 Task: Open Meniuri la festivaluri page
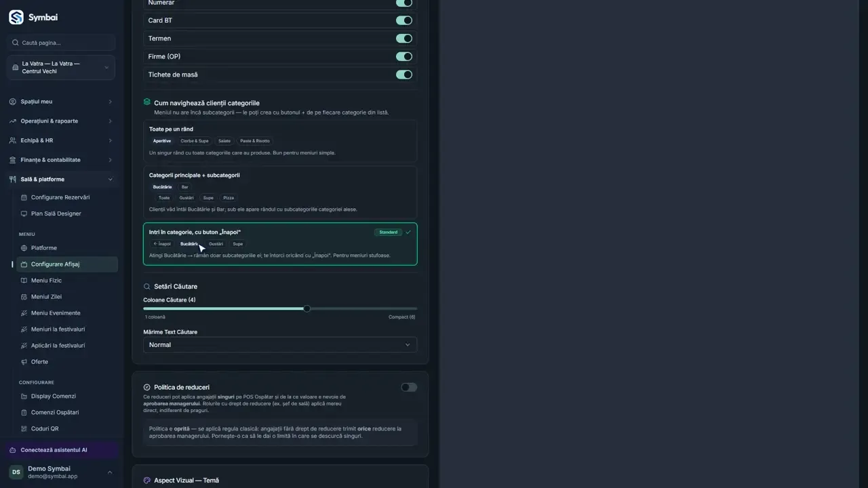(x=67, y=329)
